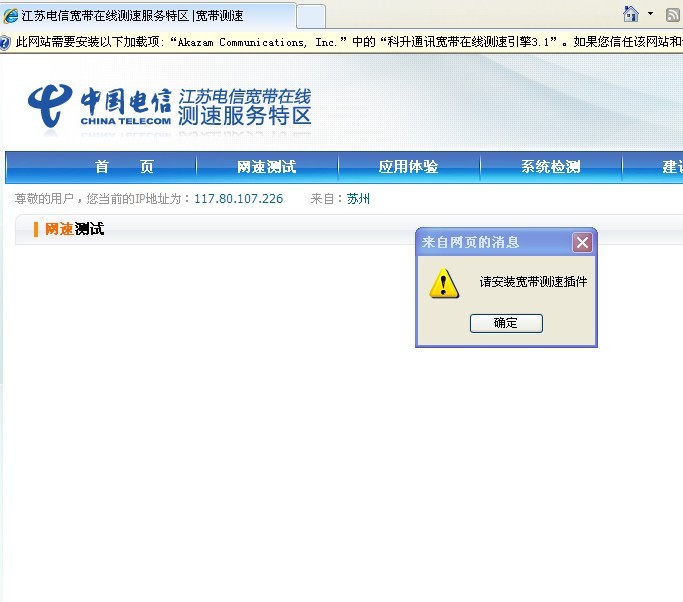Click the add-on install information bar
The image size is (683, 602).
pyautogui.click(x=342, y=42)
